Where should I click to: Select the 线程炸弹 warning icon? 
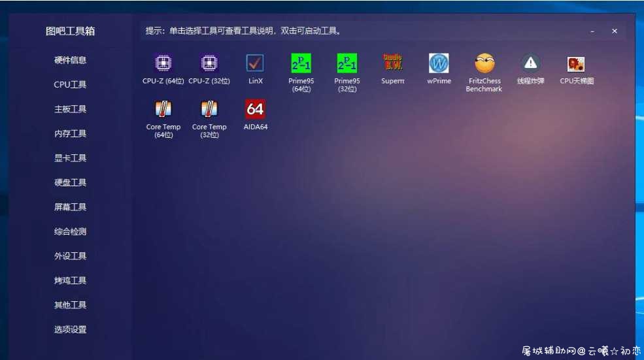[x=531, y=63]
